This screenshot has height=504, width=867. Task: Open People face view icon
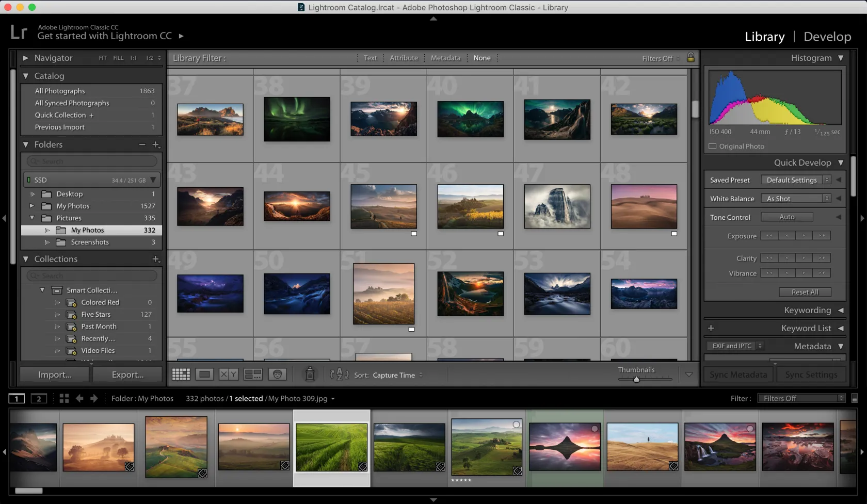(277, 375)
